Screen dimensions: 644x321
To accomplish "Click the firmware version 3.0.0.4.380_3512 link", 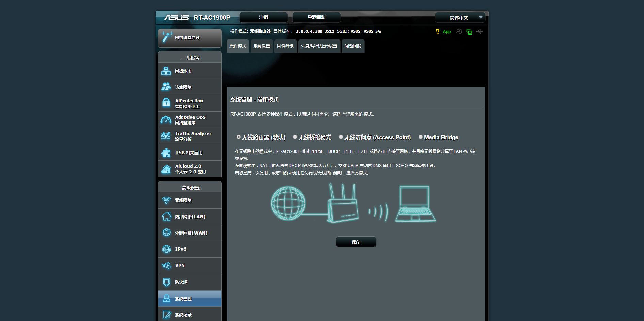I will pyautogui.click(x=315, y=31).
